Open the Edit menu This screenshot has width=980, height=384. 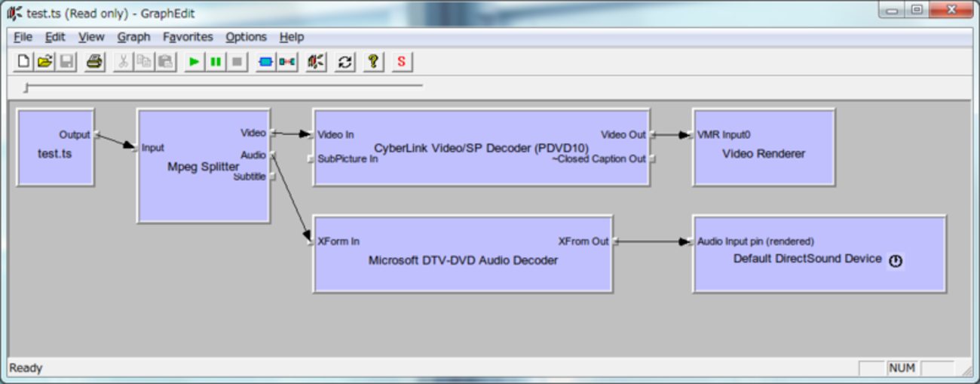tap(55, 37)
